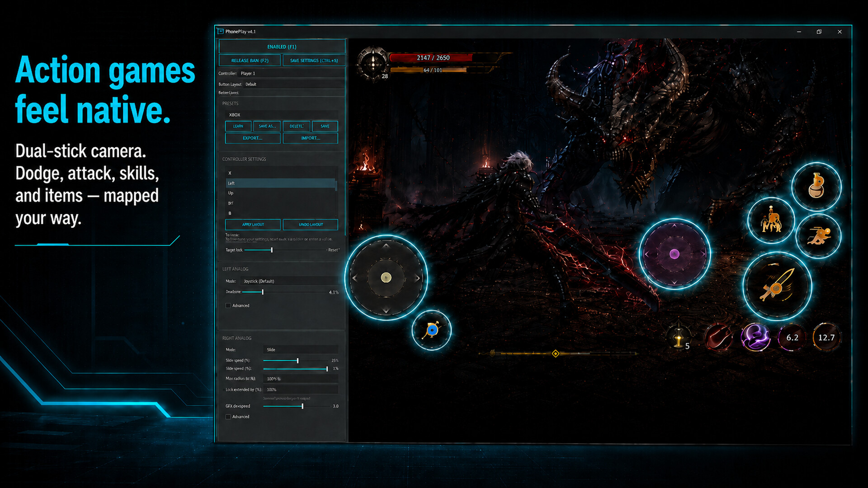Open the XBOX presets dropdown
The width and height of the screenshot is (868, 488).
click(x=281, y=115)
